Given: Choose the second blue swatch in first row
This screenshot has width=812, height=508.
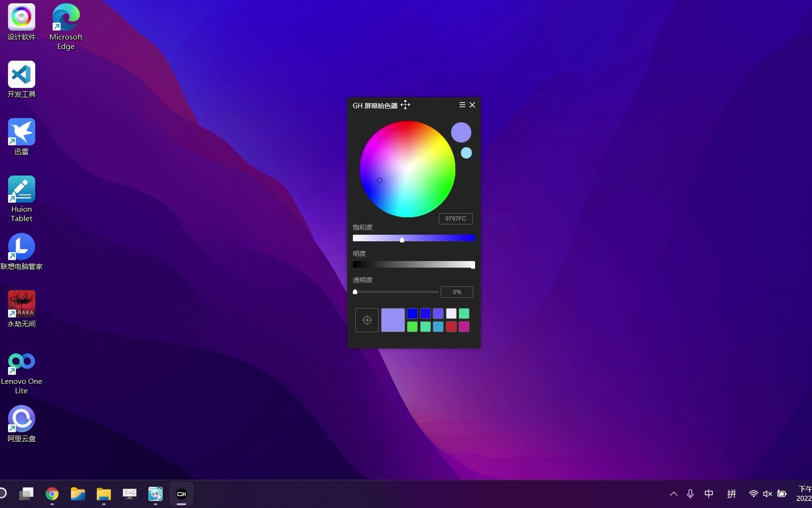Looking at the screenshot, I should (425, 313).
